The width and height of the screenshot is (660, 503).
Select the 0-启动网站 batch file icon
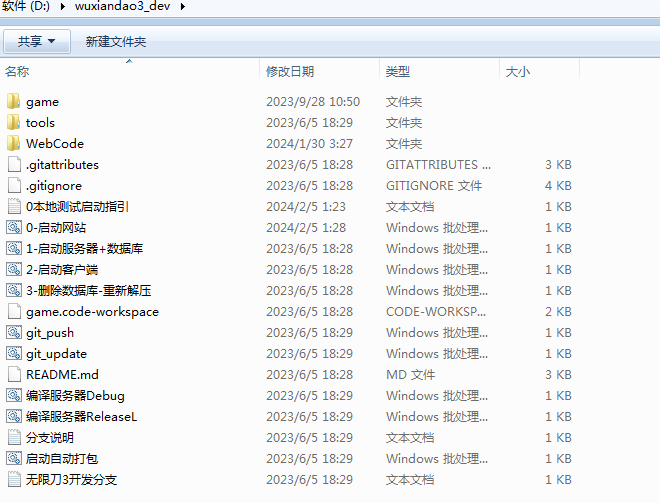tap(13, 227)
